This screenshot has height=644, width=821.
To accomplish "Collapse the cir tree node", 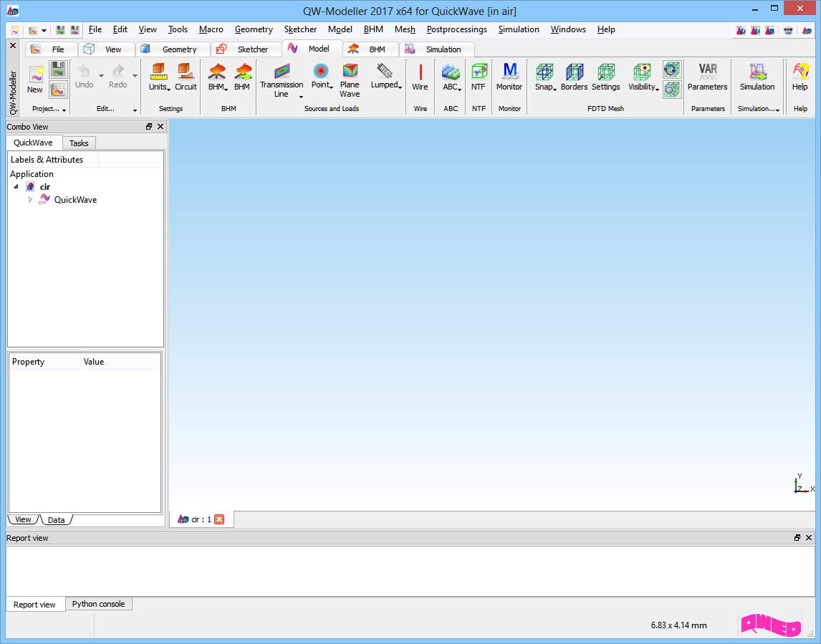I will click(x=16, y=186).
